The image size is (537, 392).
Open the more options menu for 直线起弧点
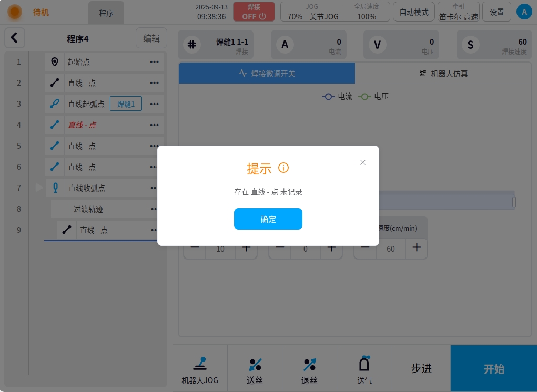coord(154,104)
